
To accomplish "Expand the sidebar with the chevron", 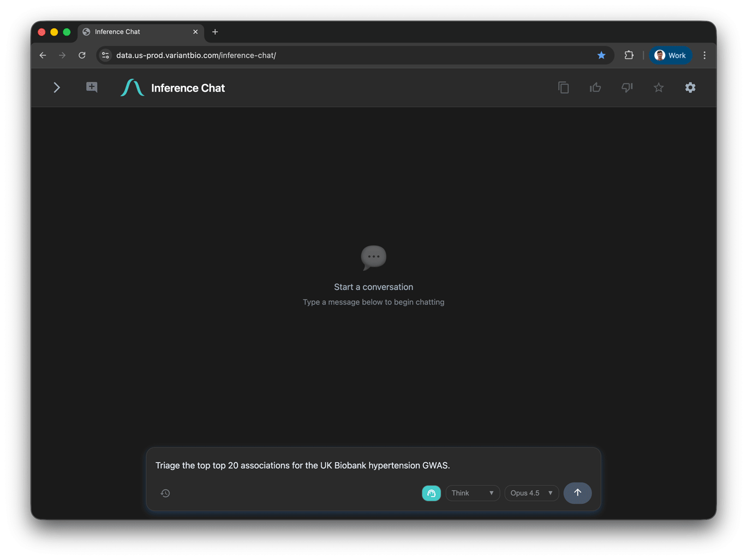I will [57, 87].
